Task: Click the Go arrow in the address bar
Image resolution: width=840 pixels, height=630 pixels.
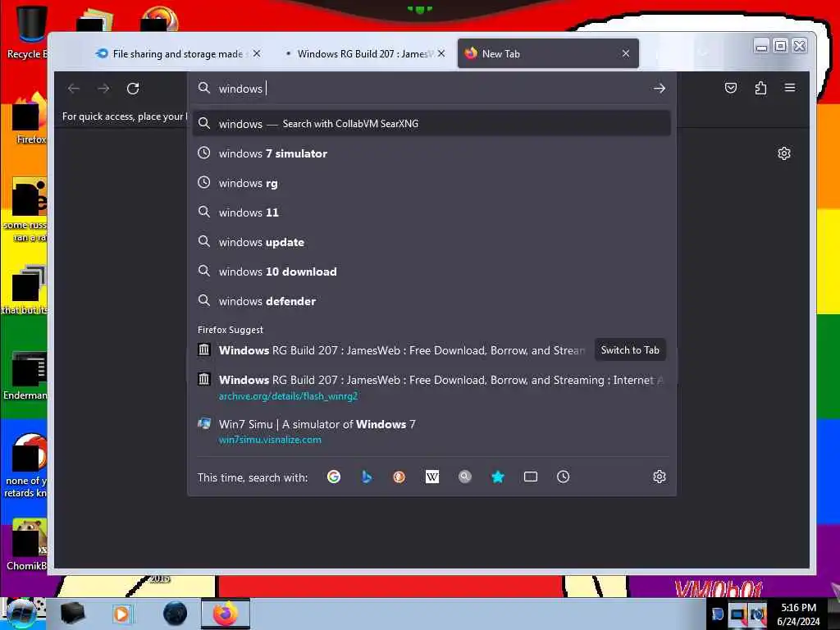Action: click(x=660, y=89)
